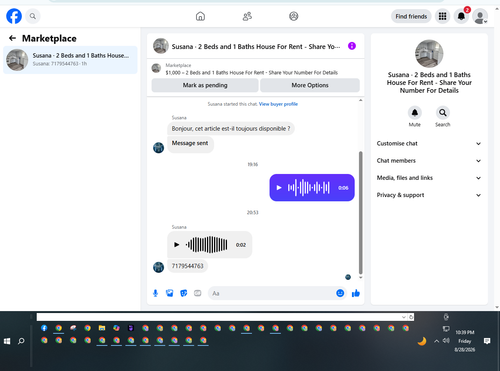Viewport: 500px width, 371px height.
Task: Open the account profile avatar menu
Action: pos(480,16)
